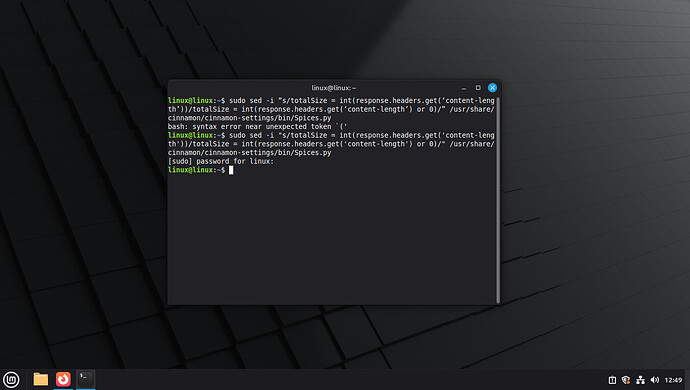Launch the Firefox browser from taskbar
This screenshot has height=390, width=690.
63,379
